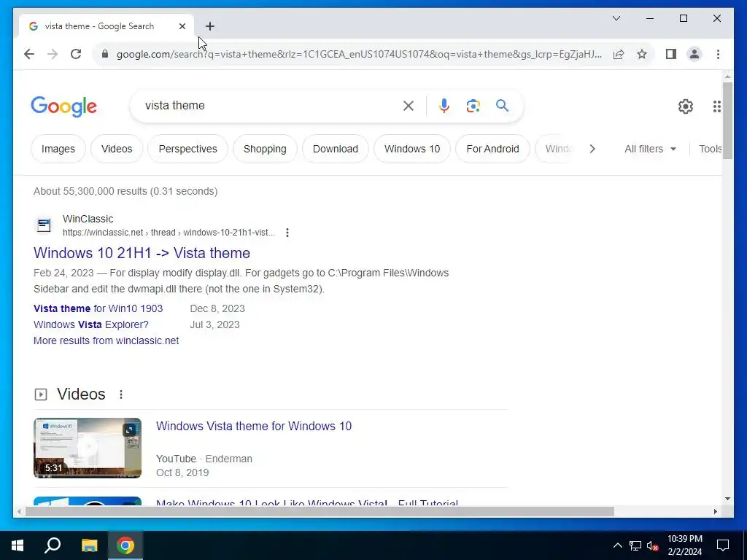Viewport: 747px width, 560px height.
Task: Open the Google apps grid
Action: click(716, 106)
